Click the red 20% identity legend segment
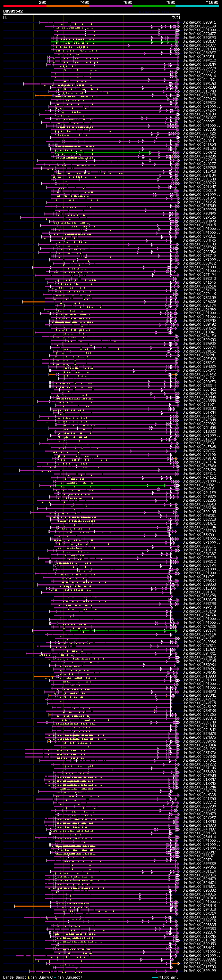The image size is (222, 980). 25,7
